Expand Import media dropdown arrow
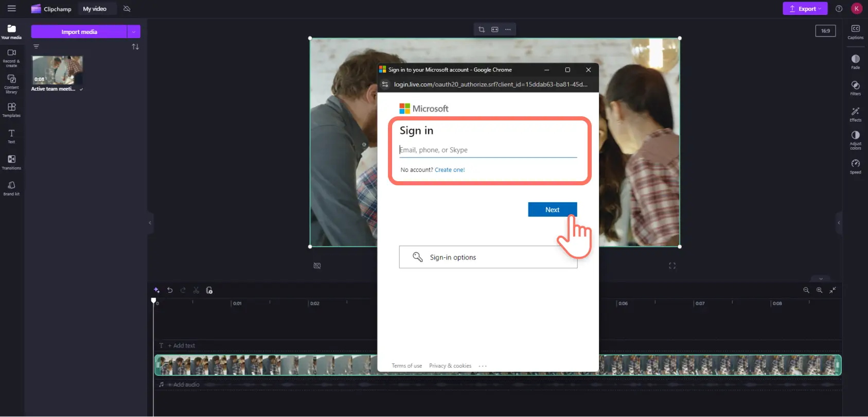The image size is (868, 417). pos(134,32)
